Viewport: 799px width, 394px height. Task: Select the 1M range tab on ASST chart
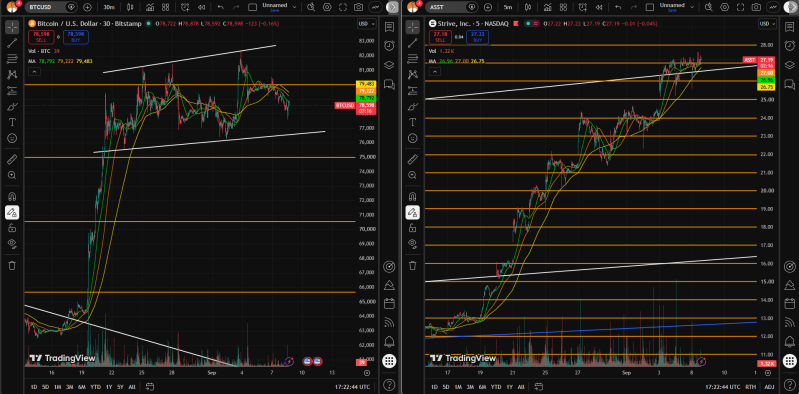point(459,386)
